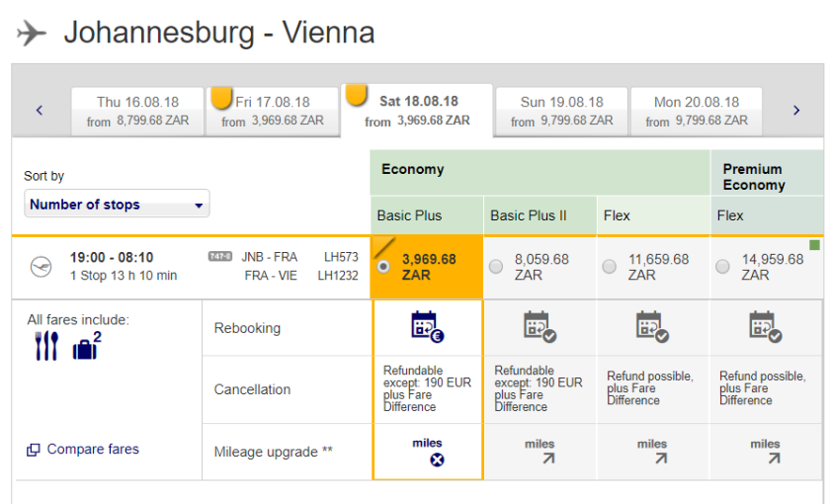Click the rebooking icon under Basic Plus

pyautogui.click(x=427, y=326)
